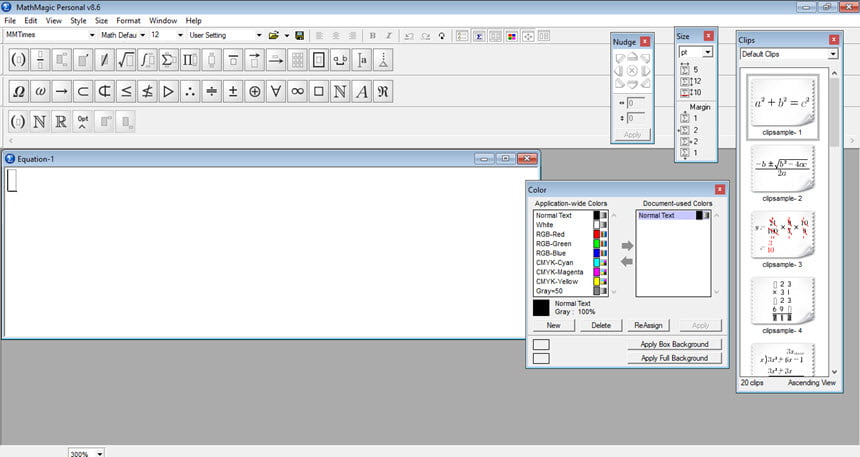Click Apply Full Background button

coord(675,358)
